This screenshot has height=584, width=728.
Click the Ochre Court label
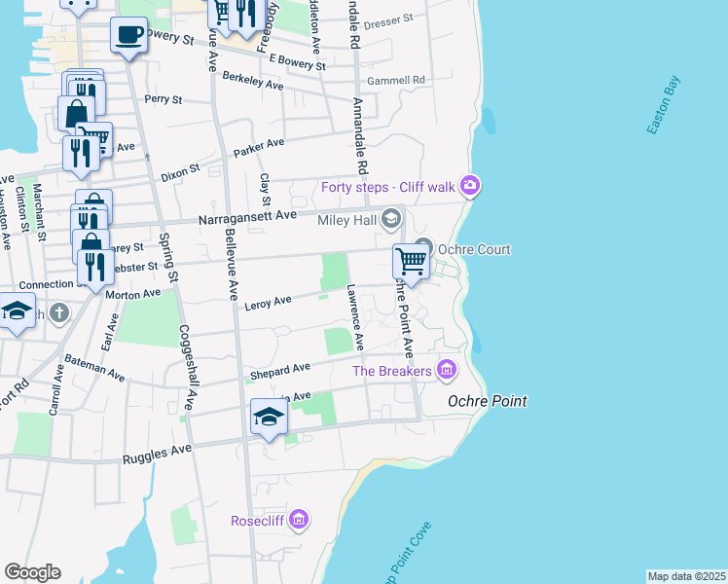[x=474, y=250]
